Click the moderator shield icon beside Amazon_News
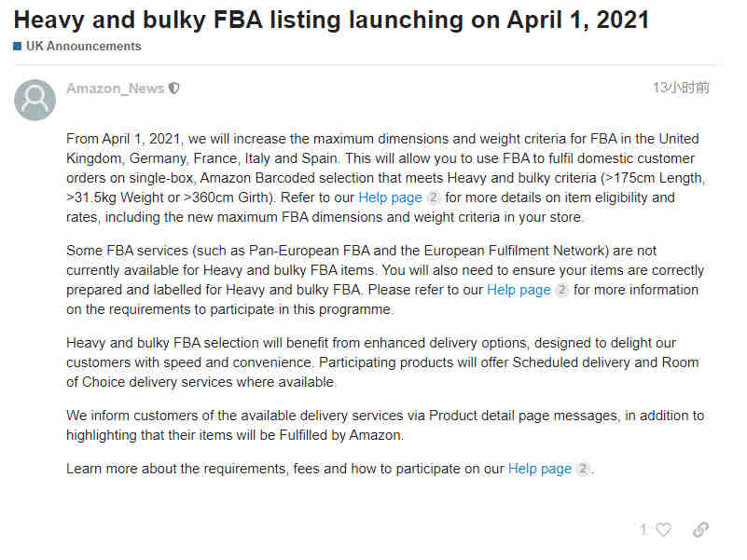747x560 pixels. [174, 89]
